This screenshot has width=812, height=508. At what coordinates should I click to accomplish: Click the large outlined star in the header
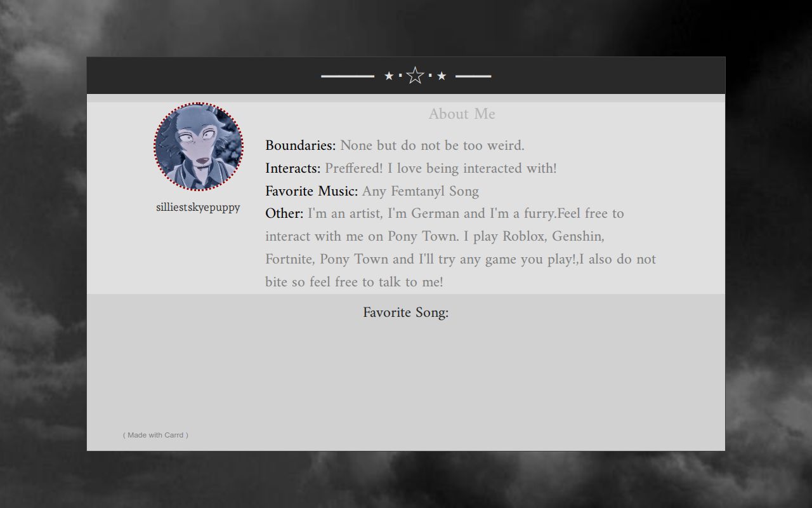[415, 76]
